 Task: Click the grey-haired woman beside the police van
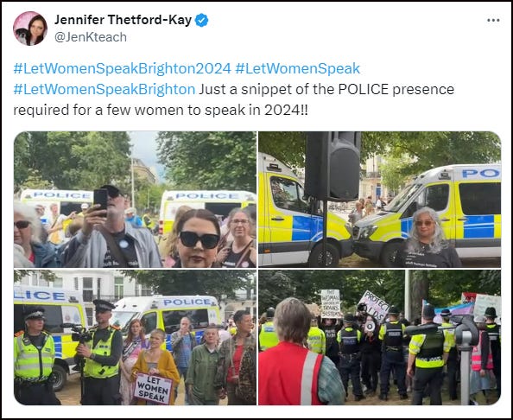coord(428,238)
